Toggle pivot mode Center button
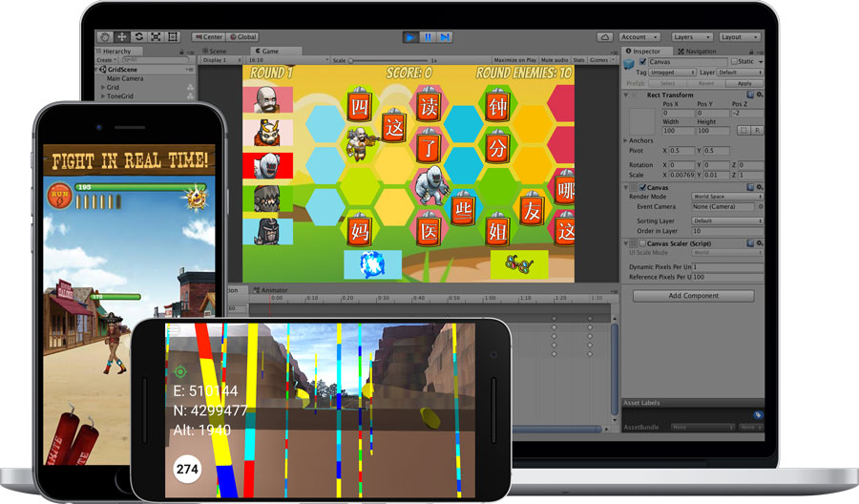The height and width of the screenshot is (504, 859). point(209,36)
